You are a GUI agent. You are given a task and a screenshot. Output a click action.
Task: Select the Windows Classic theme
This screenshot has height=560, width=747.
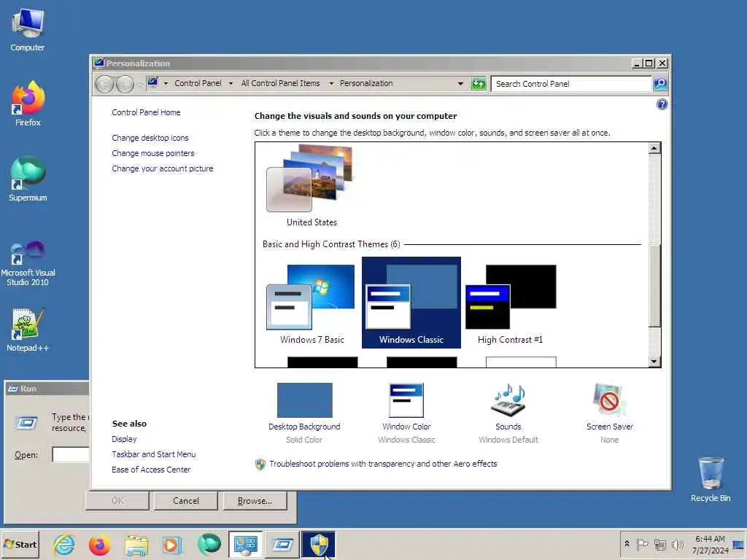(x=411, y=303)
